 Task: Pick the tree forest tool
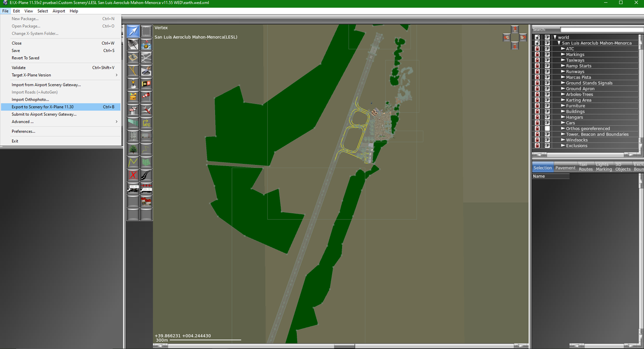coord(133,149)
